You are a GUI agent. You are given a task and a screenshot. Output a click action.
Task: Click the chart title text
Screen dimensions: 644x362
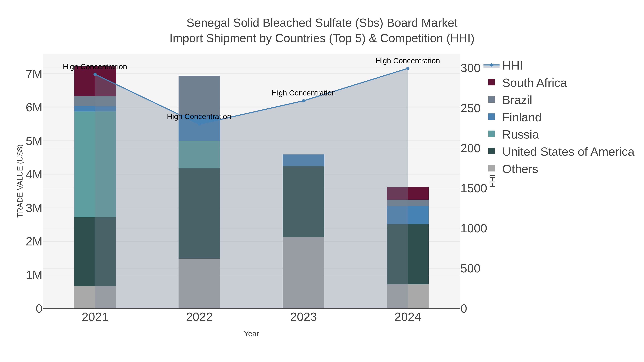[322, 31]
